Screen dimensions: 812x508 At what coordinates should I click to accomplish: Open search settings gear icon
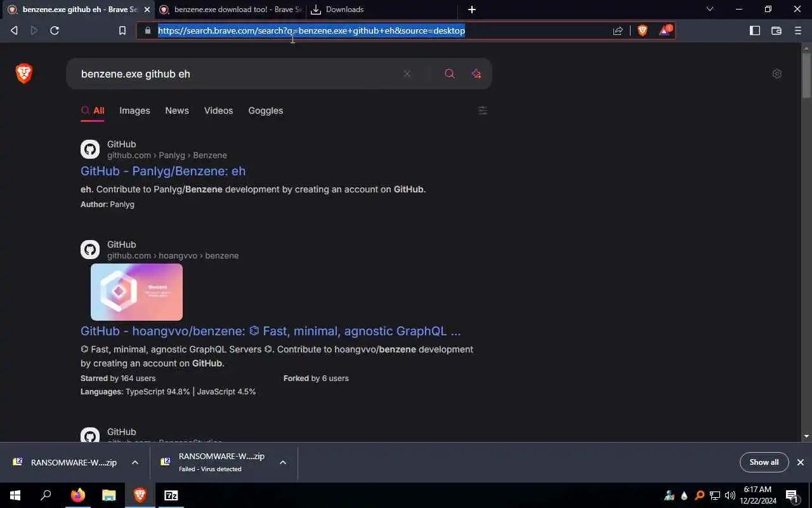(x=777, y=74)
